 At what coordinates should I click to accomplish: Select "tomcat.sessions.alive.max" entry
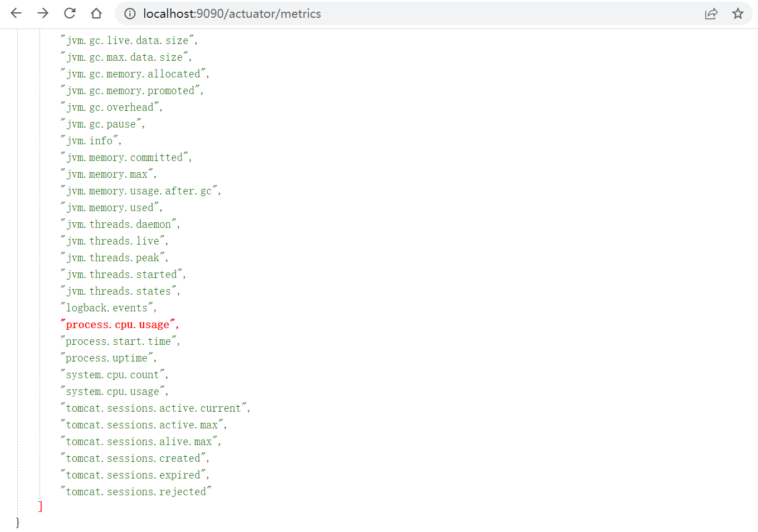pos(139,442)
